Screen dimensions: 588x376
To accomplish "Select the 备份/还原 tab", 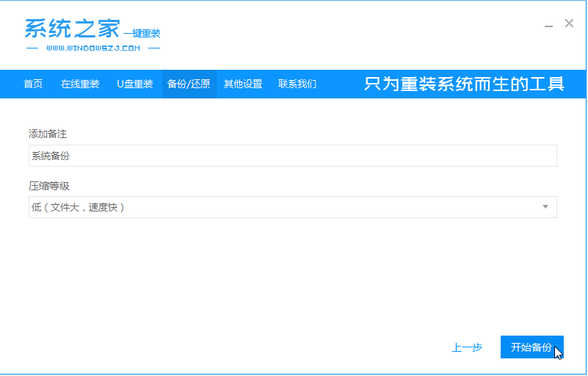I will point(189,84).
